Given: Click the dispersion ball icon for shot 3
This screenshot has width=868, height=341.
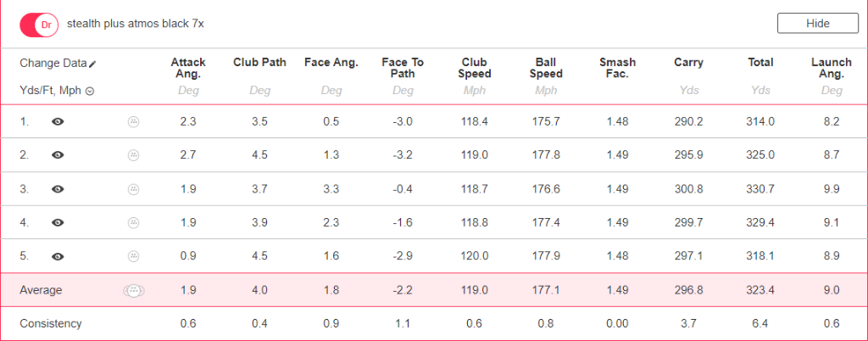Looking at the screenshot, I should tap(133, 189).
